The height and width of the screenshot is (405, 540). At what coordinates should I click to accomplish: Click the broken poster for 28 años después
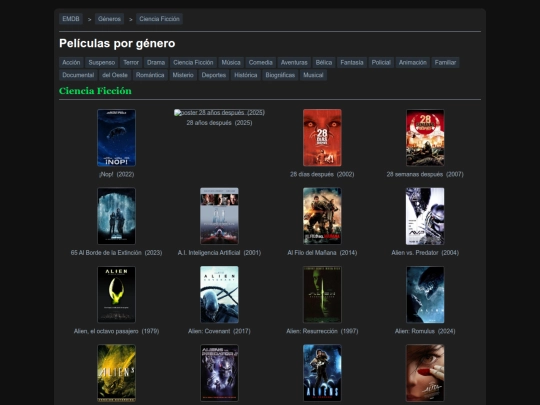(x=219, y=113)
